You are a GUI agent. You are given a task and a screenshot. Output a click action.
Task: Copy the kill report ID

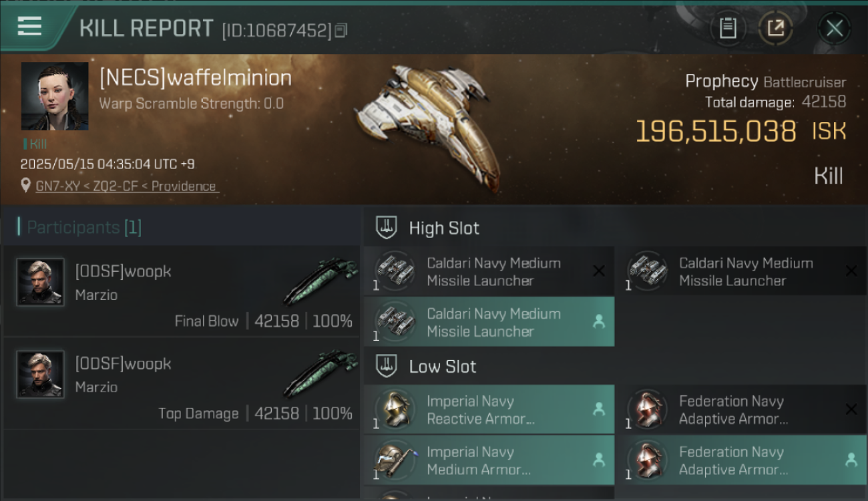tap(341, 30)
